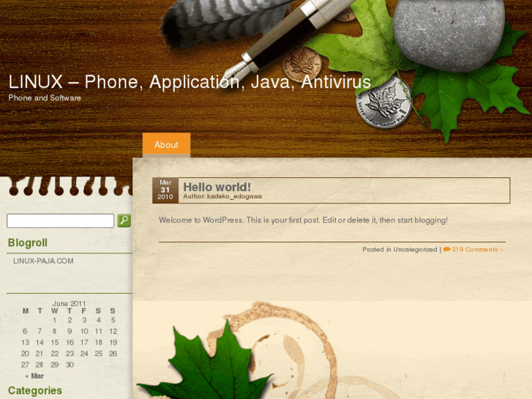This screenshot has height=399, width=532.
Task: Click the Mar 31 2010 date badge
Action: coord(165,190)
